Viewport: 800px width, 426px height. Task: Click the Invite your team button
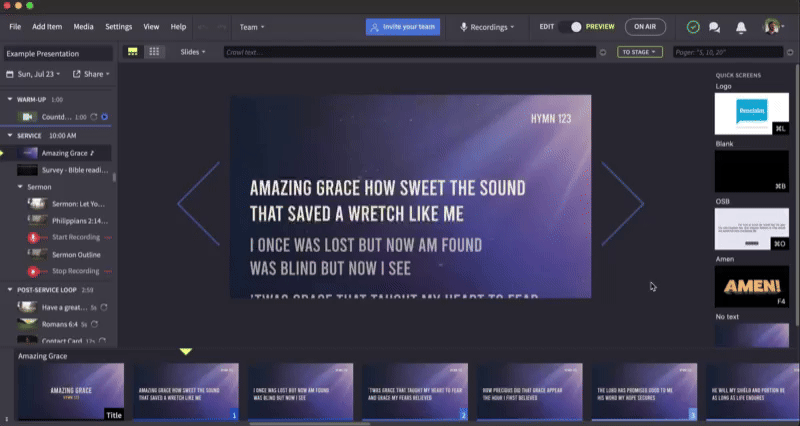point(403,27)
